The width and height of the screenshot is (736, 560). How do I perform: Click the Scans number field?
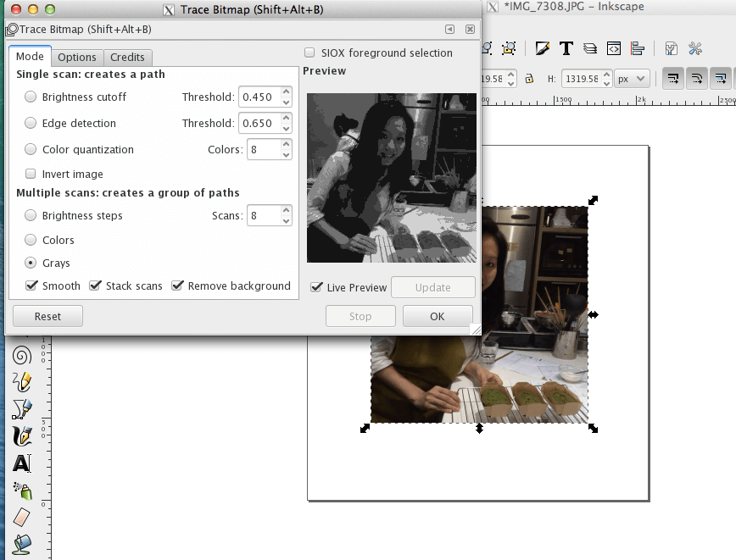pos(264,216)
